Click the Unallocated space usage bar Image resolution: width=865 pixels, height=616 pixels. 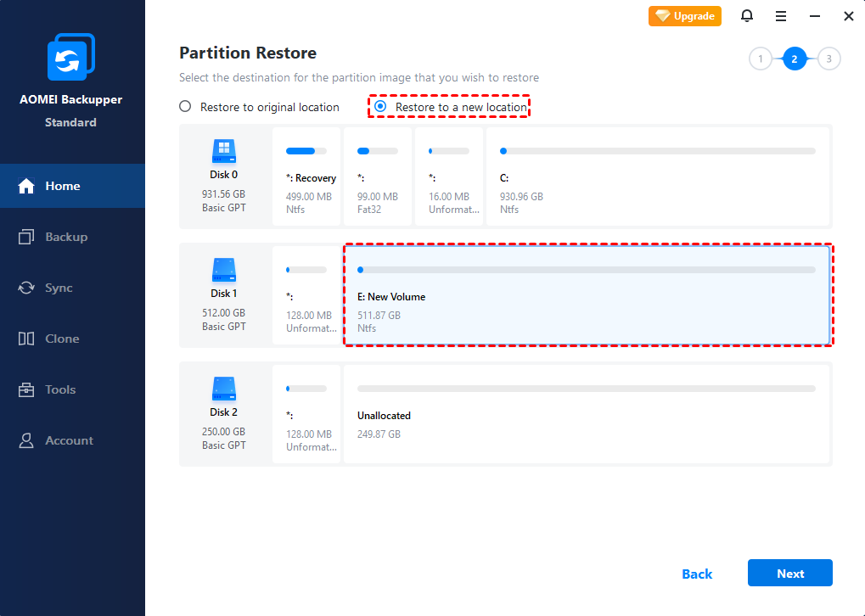(587, 389)
